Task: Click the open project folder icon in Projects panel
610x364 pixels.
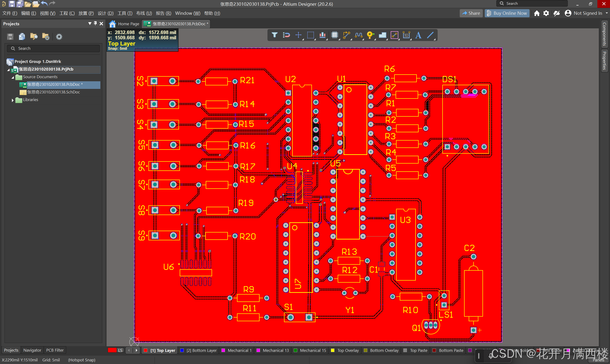Action: click(x=34, y=37)
